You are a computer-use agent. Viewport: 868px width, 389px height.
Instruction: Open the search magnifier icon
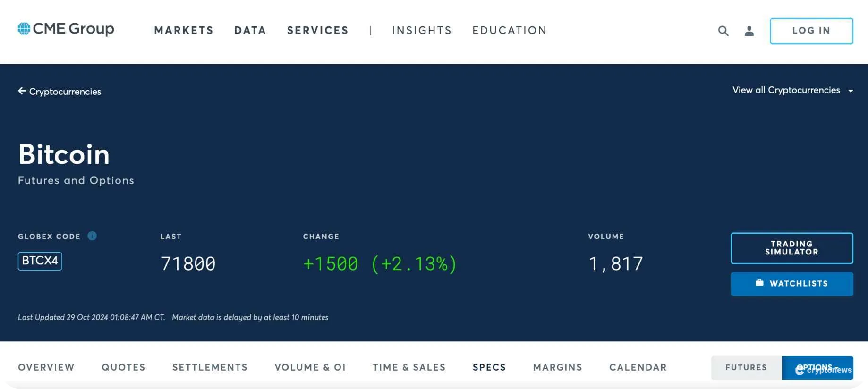pyautogui.click(x=723, y=31)
